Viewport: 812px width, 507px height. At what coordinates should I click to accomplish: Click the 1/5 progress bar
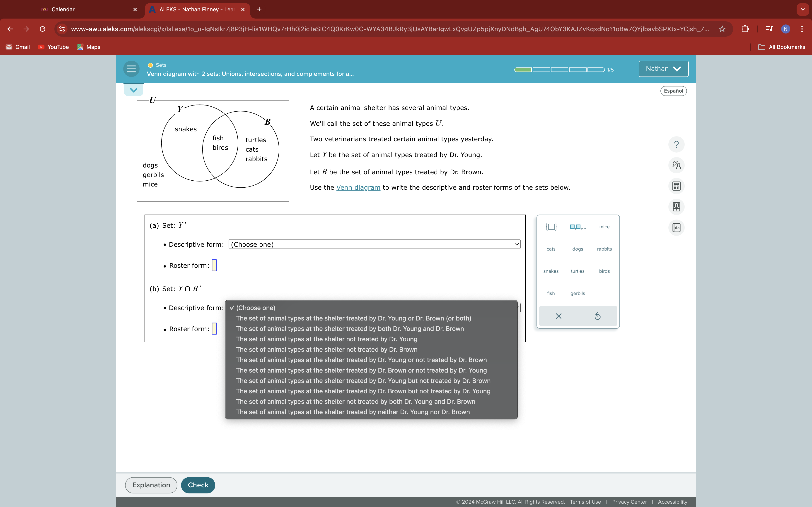click(x=559, y=70)
